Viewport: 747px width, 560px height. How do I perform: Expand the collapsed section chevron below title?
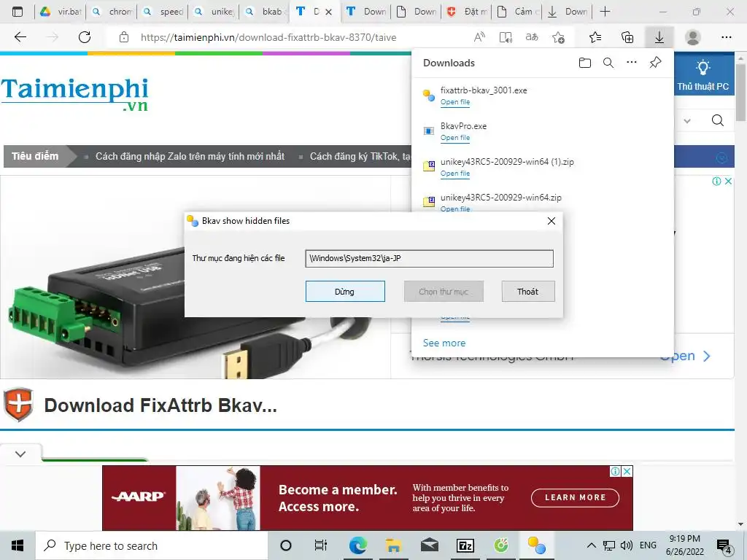coord(20,454)
